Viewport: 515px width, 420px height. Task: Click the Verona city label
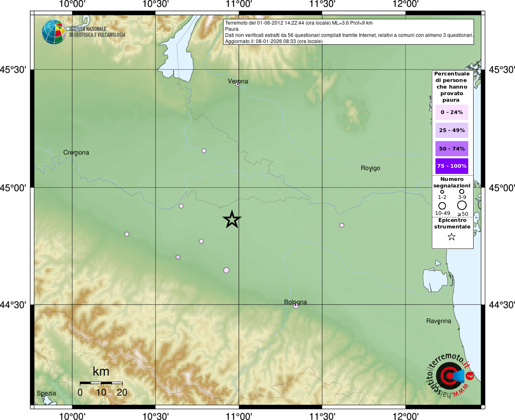coord(238,81)
